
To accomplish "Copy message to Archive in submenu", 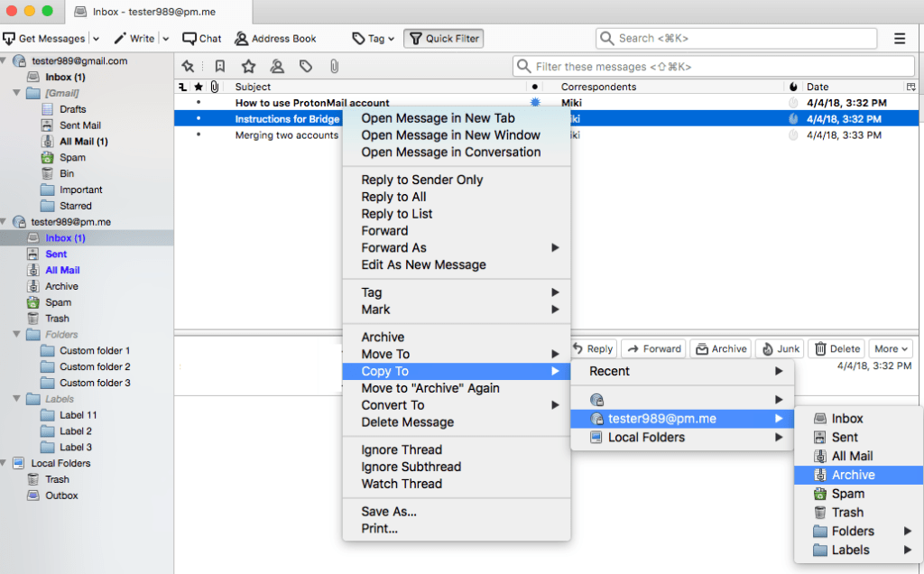I will click(858, 475).
